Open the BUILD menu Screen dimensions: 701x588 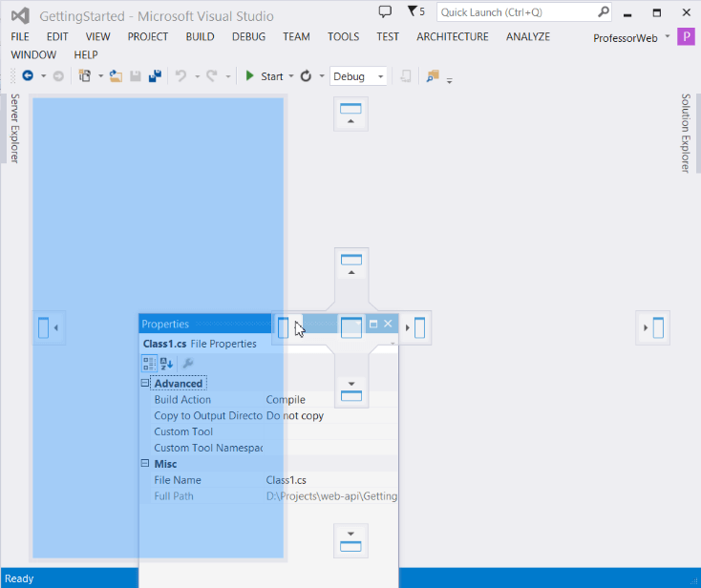[x=200, y=36]
